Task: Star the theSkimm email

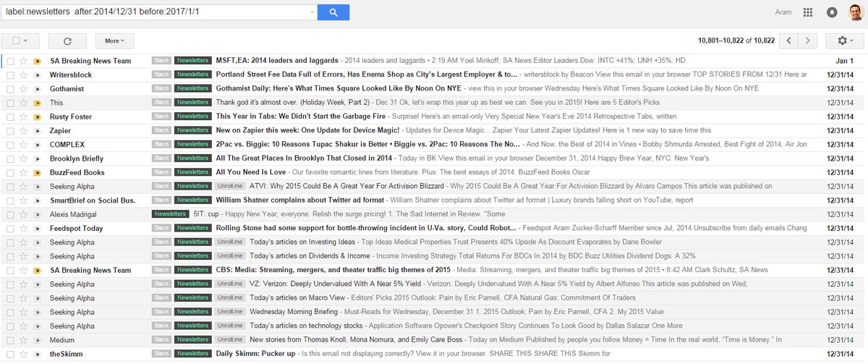Action: 23,354
